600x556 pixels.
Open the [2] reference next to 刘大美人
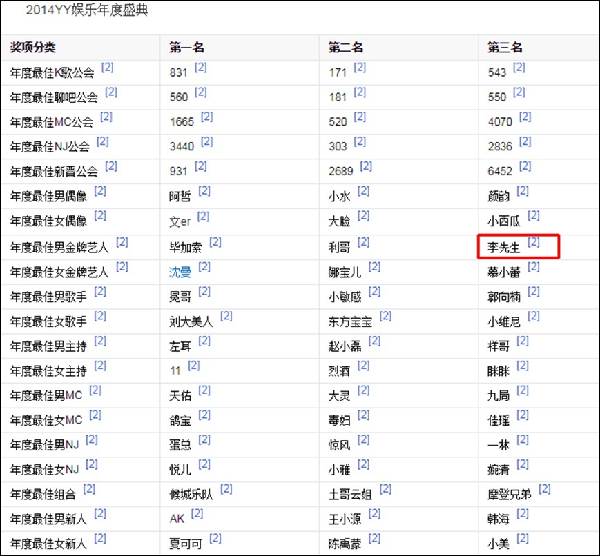(226, 316)
